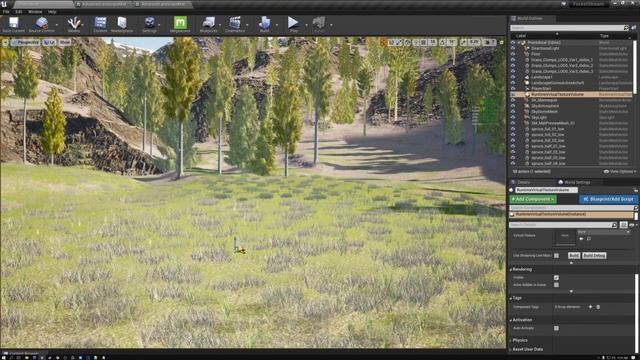Click the Blueprint/Add Script button
Screen dimensions: 640x360
click(x=608, y=199)
